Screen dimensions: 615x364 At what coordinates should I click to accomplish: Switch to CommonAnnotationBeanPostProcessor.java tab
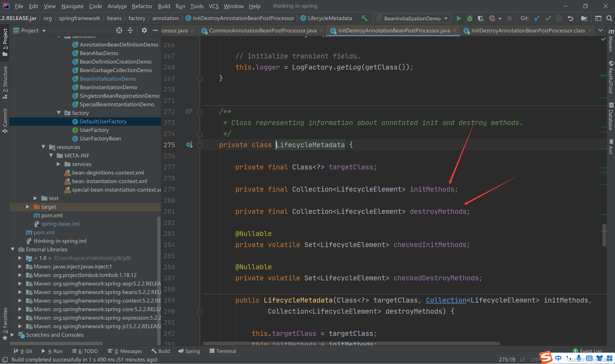click(262, 31)
